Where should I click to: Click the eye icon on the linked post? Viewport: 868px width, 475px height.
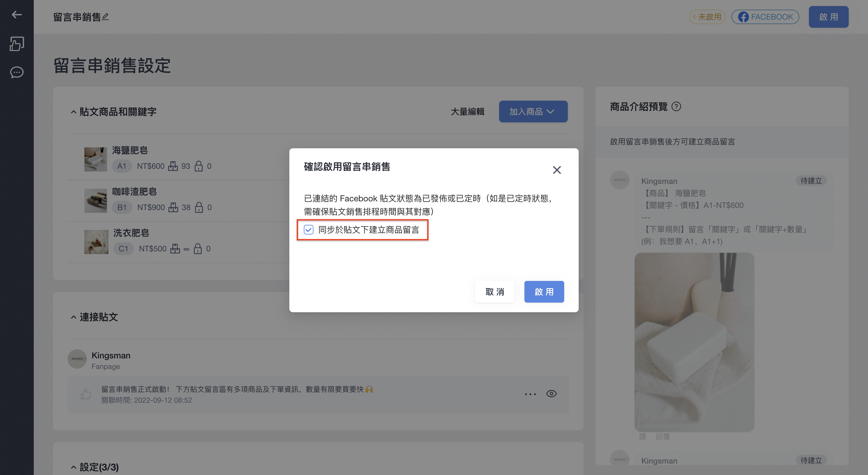(x=551, y=394)
